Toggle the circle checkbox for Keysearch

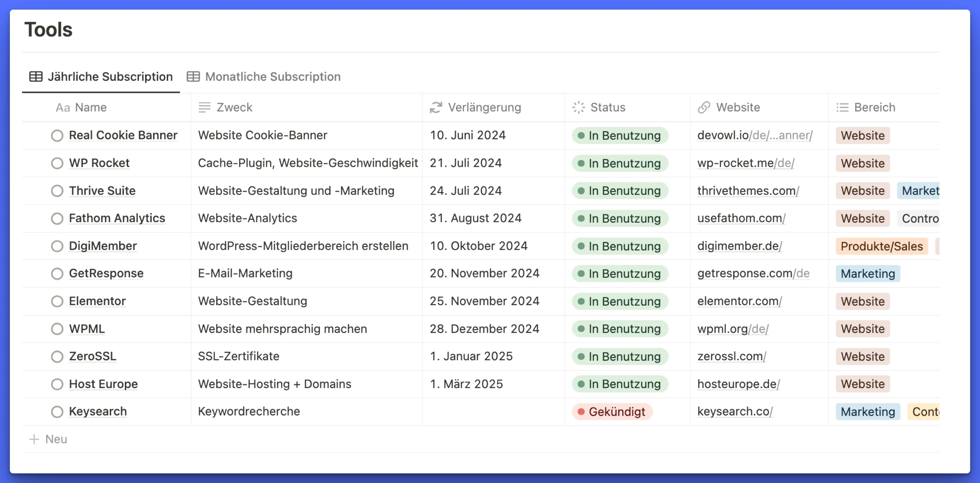[x=57, y=412]
